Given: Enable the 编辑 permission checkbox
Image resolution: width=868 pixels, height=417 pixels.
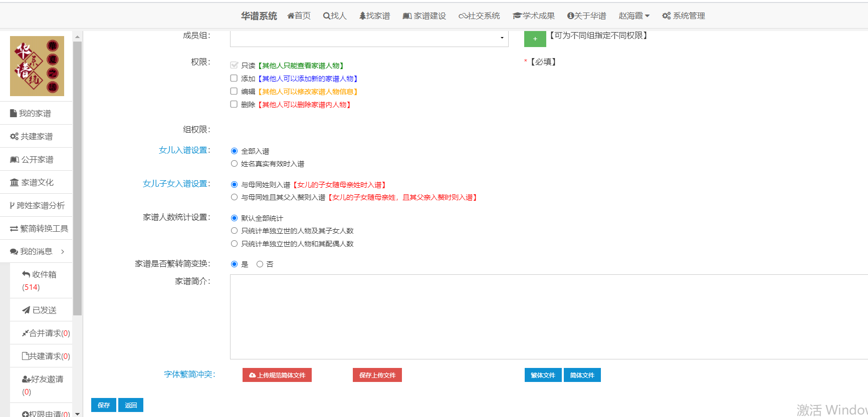Looking at the screenshot, I should [234, 91].
